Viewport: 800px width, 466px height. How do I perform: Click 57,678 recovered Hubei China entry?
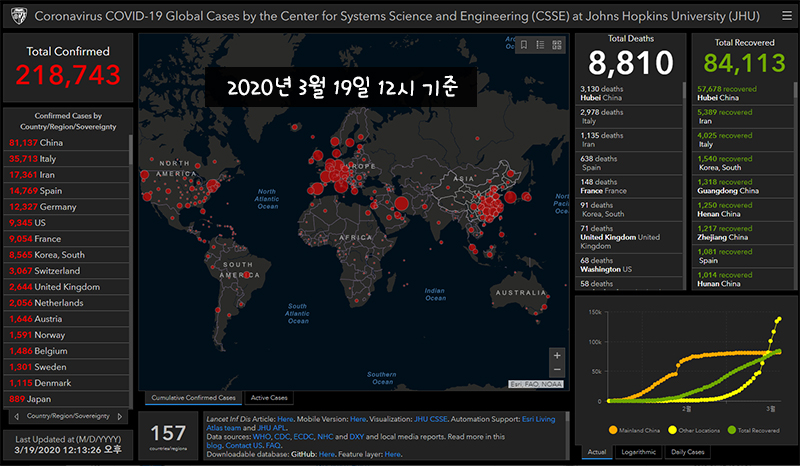tap(742, 93)
